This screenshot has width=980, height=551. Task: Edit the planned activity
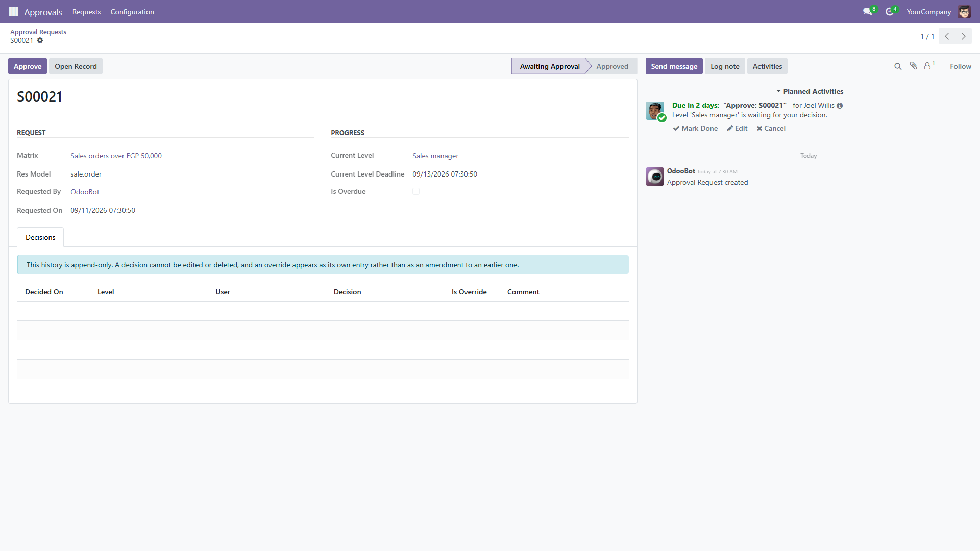(x=737, y=128)
